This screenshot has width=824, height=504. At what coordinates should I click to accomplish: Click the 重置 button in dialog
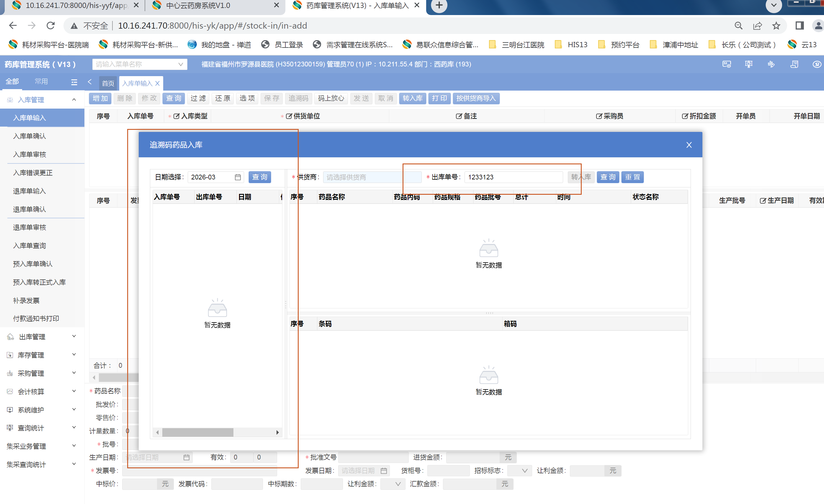632,177
